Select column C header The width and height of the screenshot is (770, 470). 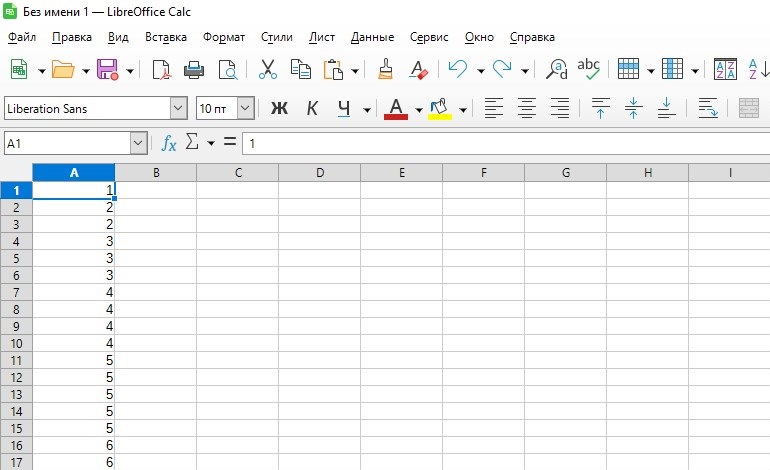[238, 173]
